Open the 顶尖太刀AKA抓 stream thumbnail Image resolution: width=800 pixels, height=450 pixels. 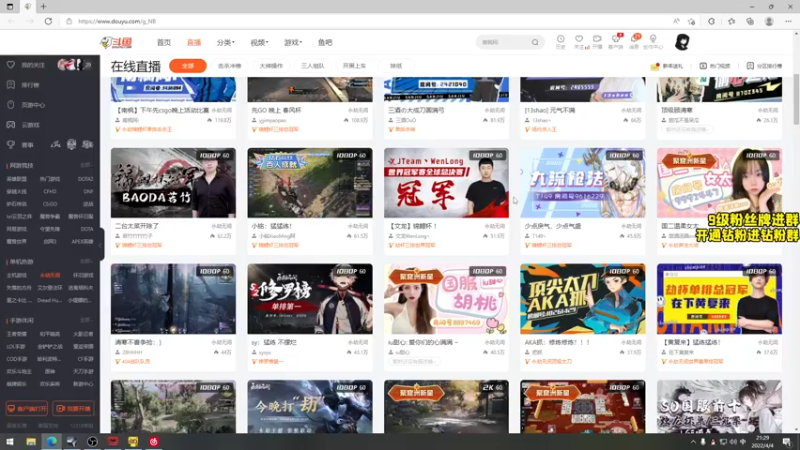click(x=583, y=299)
